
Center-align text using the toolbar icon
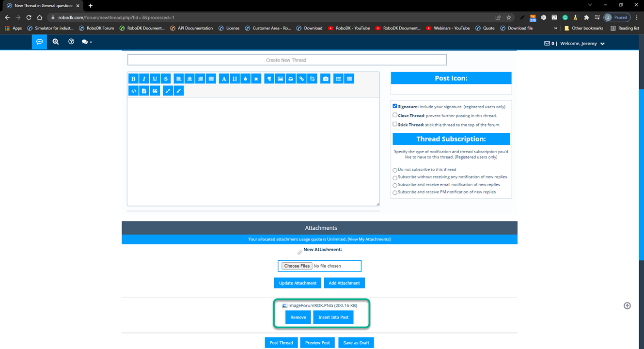coord(189,79)
